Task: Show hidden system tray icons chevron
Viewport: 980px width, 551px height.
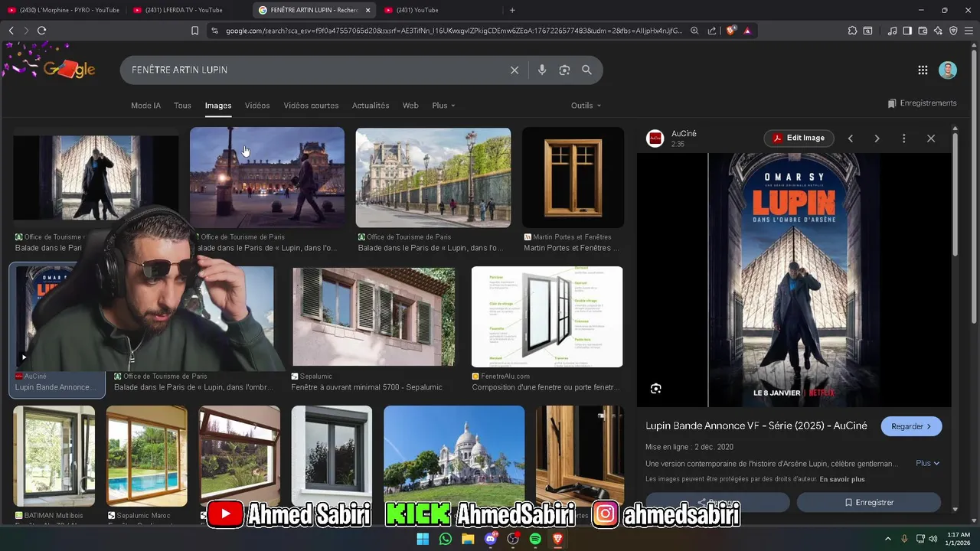Action: 889,539
